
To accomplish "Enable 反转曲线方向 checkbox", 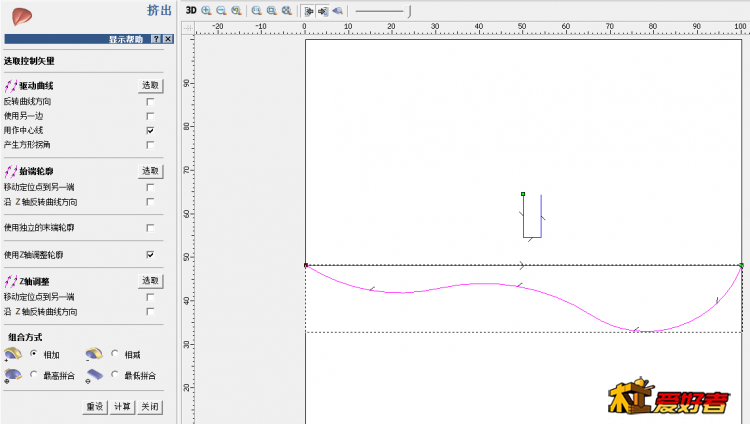I will pyautogui.click(x=150, y=102).
